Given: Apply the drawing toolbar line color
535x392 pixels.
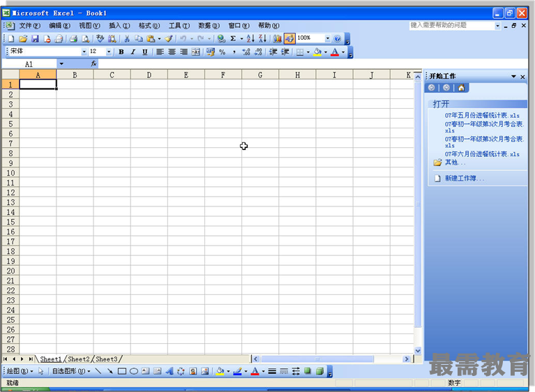Looking at the screenshot, I should (x=237, y=371).
